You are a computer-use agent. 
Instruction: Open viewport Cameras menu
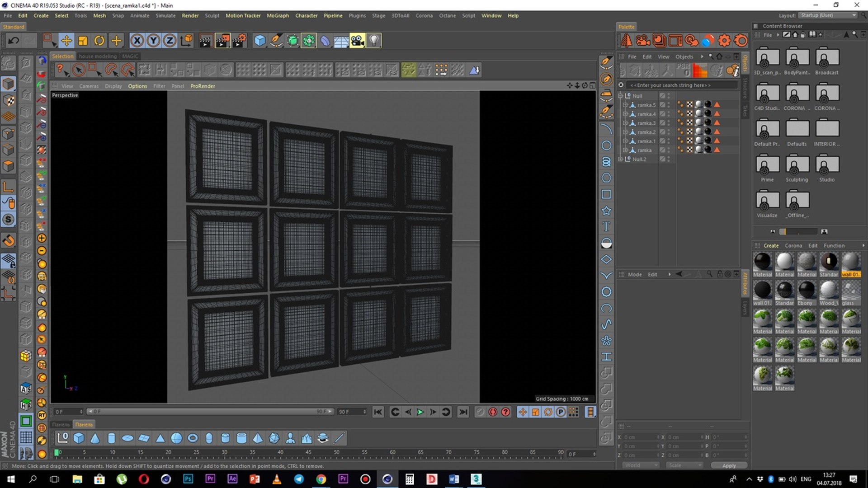coord(89,86)
